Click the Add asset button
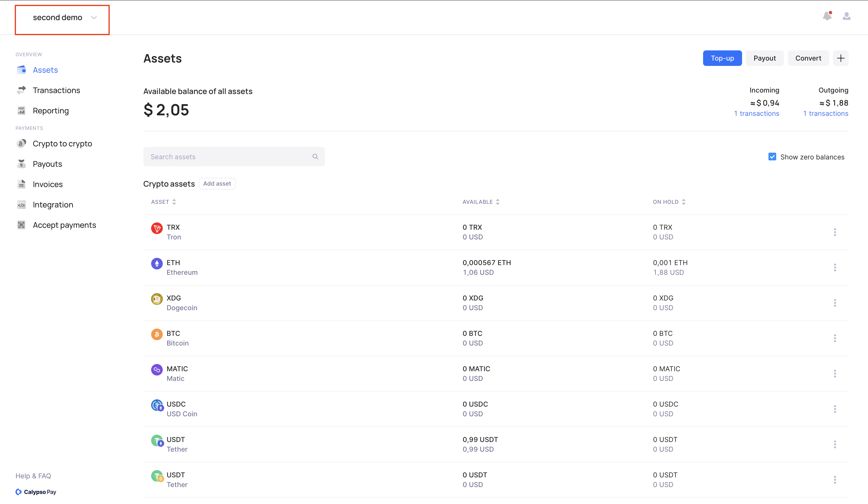Screen dimensions: 868x504 [217, 184]
